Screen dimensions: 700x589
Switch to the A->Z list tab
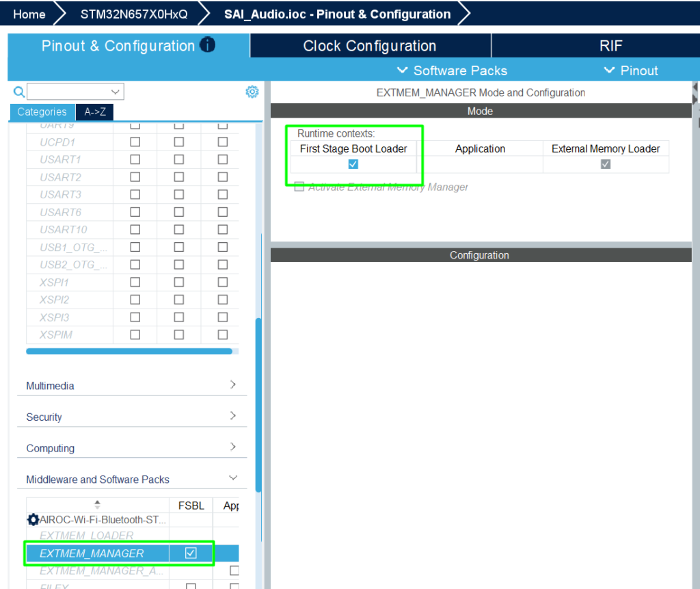coord(94,112)
